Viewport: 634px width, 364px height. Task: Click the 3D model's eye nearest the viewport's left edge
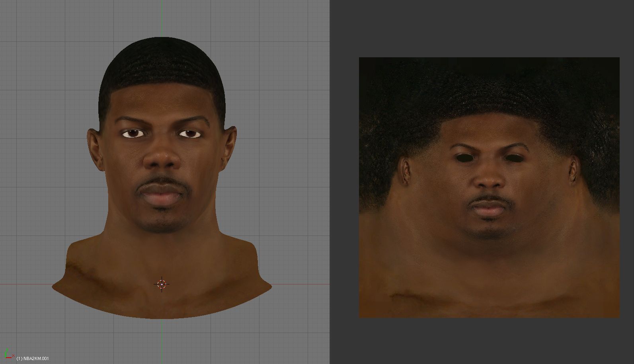pyautogui.click(x=133, y=134)
